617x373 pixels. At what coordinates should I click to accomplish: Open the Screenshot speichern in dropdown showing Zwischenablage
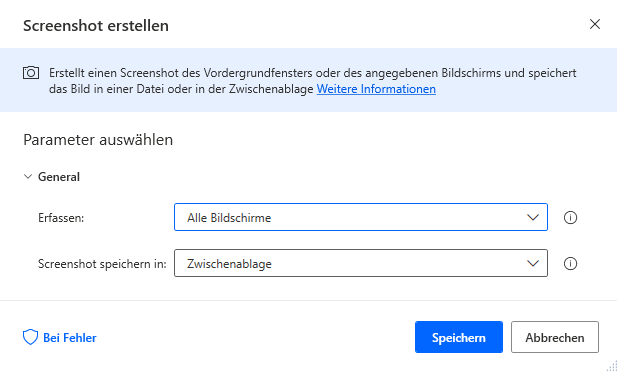tap(361, 263)
